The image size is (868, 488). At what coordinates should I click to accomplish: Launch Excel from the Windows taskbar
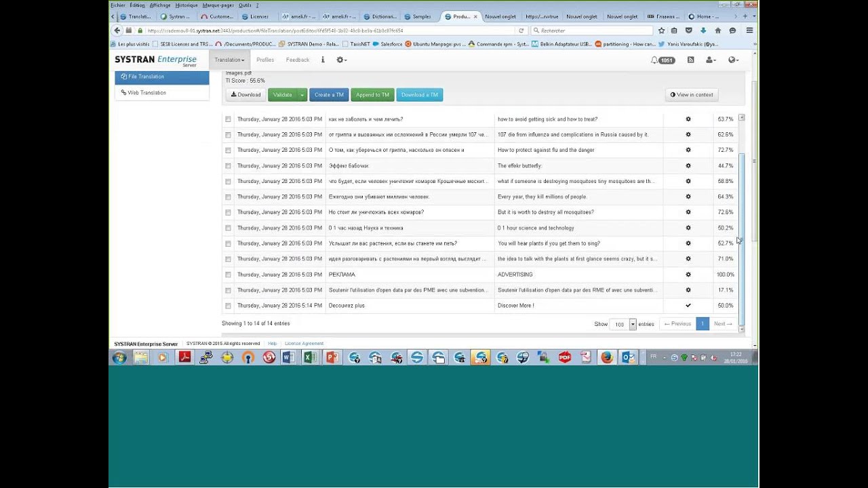(310, 358)
